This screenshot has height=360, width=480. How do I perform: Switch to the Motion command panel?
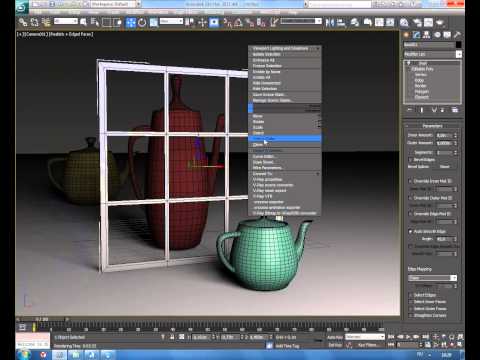point(437,34)
